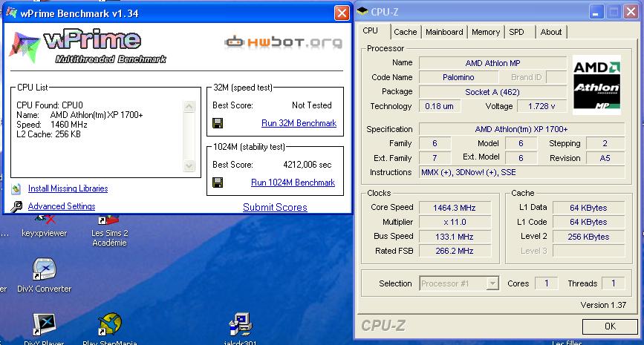Click the 1024M best score 4212,006 sec
The image size is (644, 345).
pos(308,165)
